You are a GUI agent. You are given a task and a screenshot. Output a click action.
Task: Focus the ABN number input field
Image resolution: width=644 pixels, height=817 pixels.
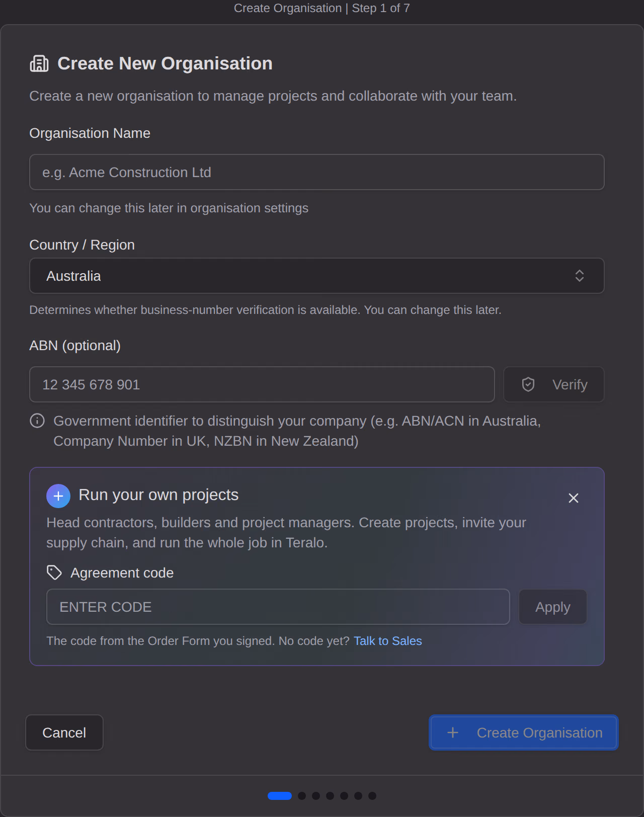(262, 384)
